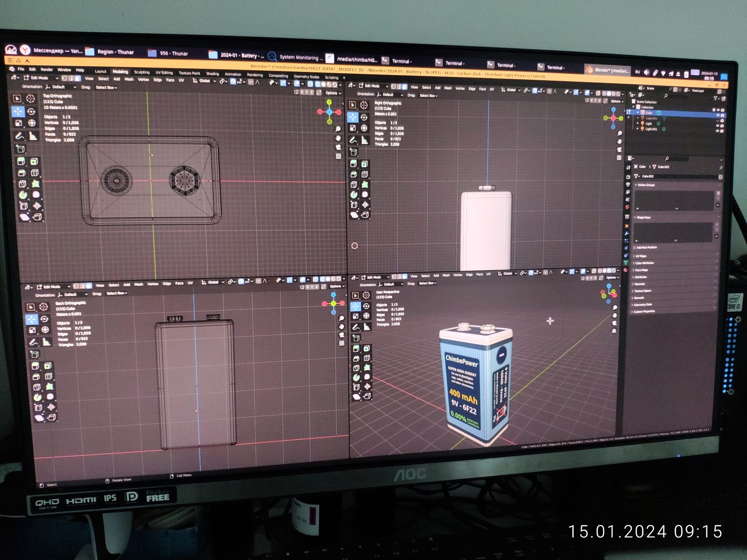Click the RU keyboard layout indicator
The height and width of the screenshot is (560, 747).
tap(637, 72)
